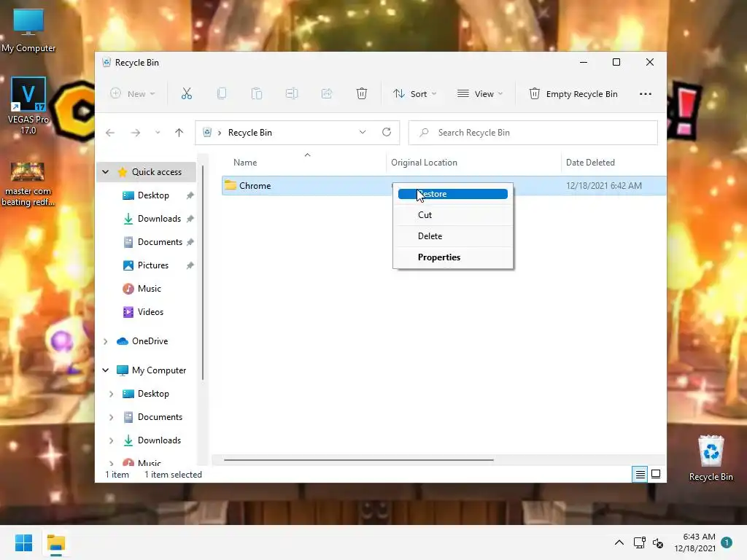Choose Delete in context menu
This screenshot has width=747, height=560.
pos(452,236)
